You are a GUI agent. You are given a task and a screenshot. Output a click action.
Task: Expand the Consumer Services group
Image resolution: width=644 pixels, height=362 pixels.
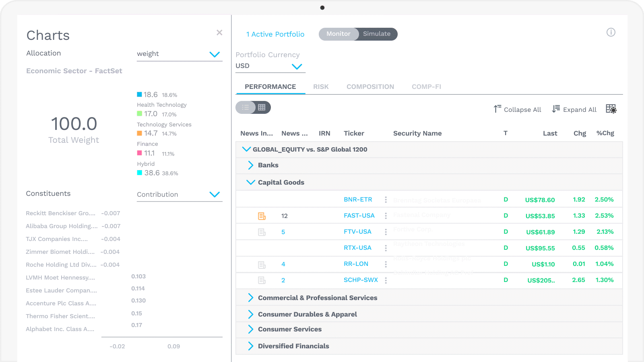[251, 329]
